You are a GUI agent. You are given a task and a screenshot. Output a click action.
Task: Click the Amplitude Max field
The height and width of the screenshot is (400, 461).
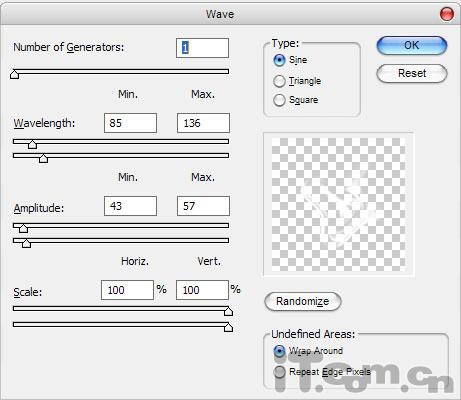click(203, 206)
